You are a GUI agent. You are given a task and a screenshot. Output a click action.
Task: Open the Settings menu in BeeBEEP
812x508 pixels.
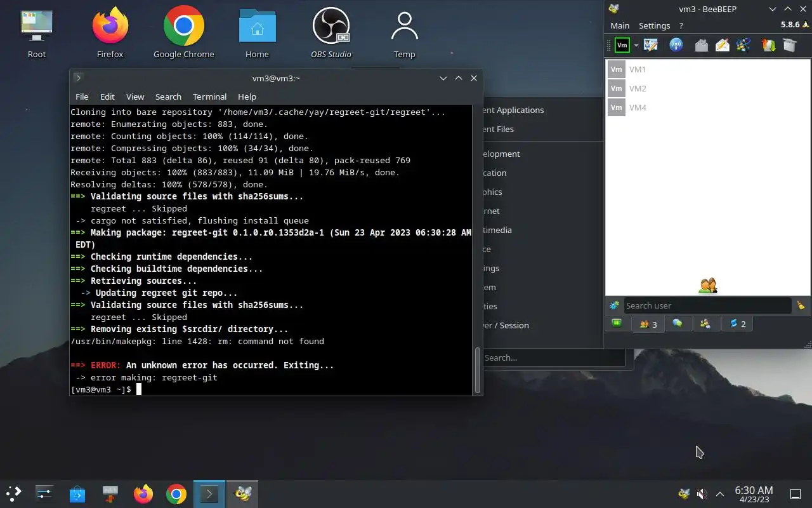(654, 25)
